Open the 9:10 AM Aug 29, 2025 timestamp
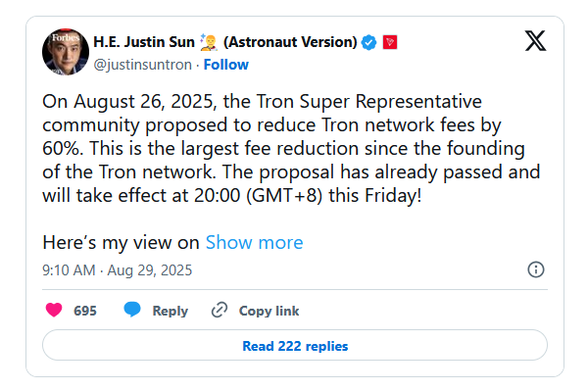588x390 pixels. pyautogui.click(x=117, y=270)
